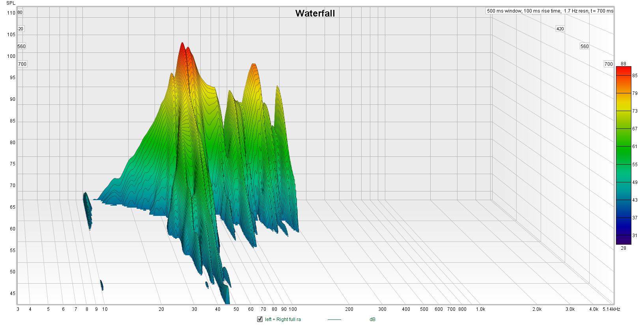Click the 5.14kHz frequency axis label
This screenshot has height=325, width=644.
coord(611,309)
